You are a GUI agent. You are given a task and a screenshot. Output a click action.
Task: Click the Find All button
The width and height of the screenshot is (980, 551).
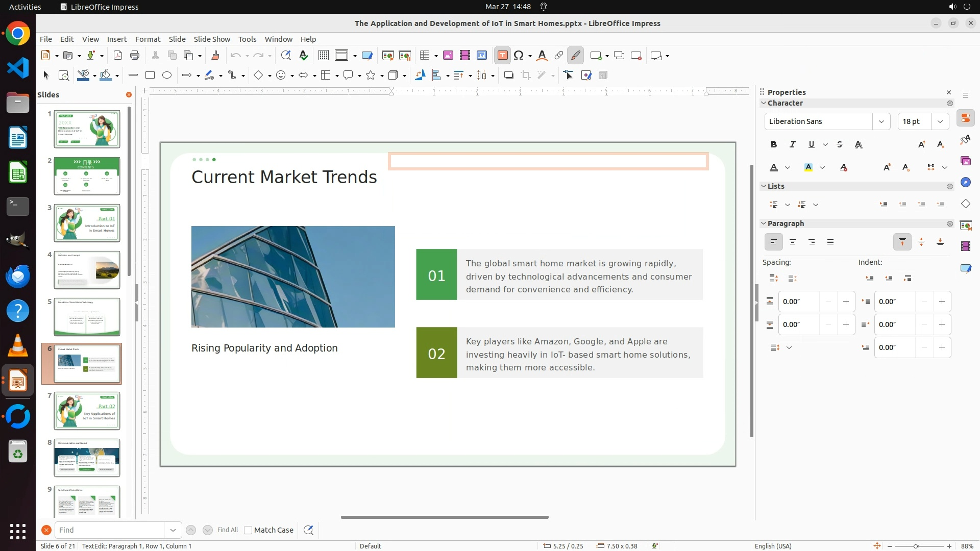tap(227, 530)
